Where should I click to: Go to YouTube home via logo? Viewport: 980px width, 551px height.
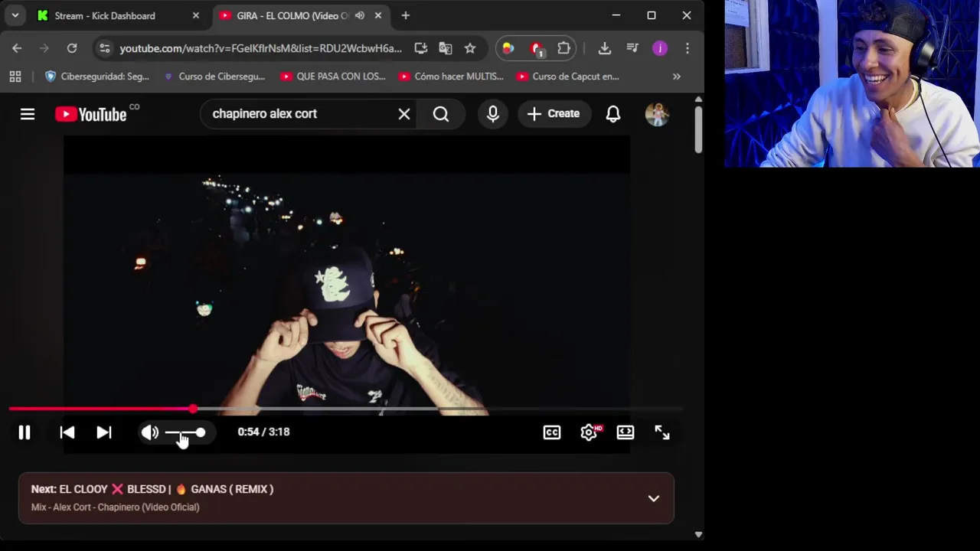pyautogui.click(x=91, y=114)
